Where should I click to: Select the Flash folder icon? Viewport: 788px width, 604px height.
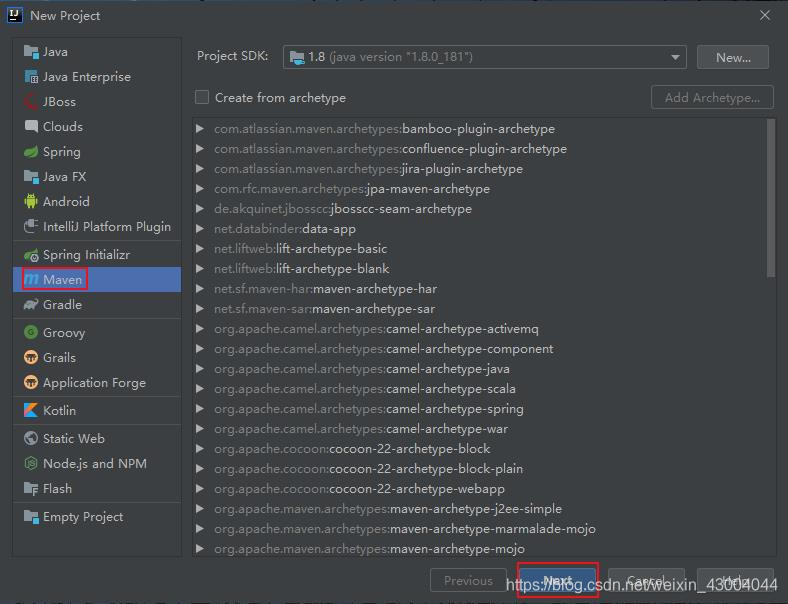31,488
